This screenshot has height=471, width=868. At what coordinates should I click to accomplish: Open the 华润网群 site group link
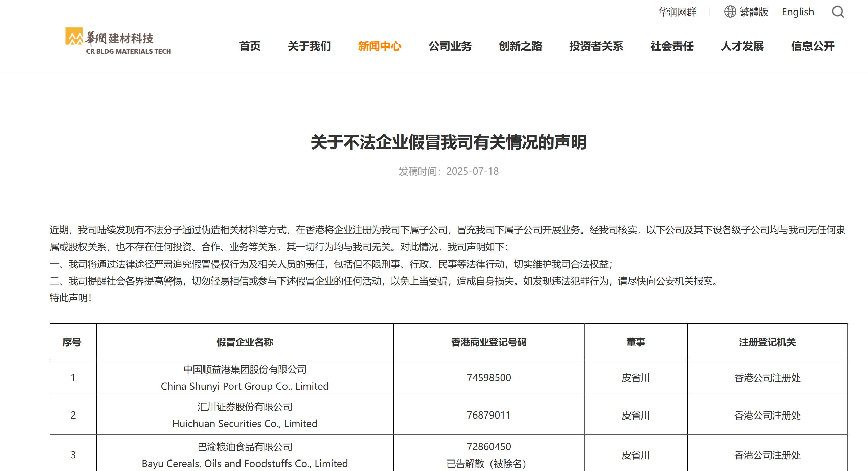pyautogui.click(x=677, y=12)
